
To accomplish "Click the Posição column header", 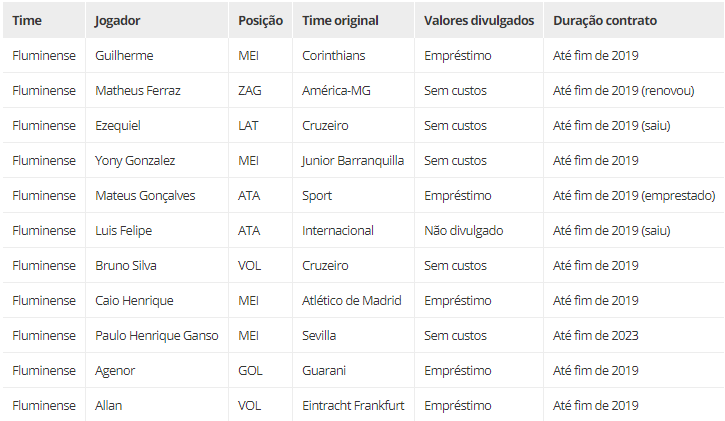I will click(260, 21).
